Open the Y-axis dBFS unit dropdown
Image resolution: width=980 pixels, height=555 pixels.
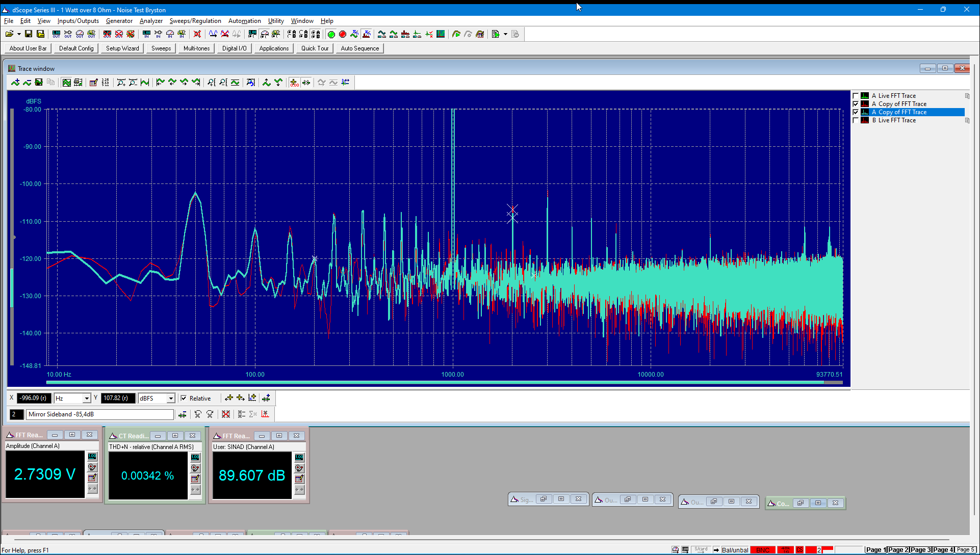(x=171, y=399)
